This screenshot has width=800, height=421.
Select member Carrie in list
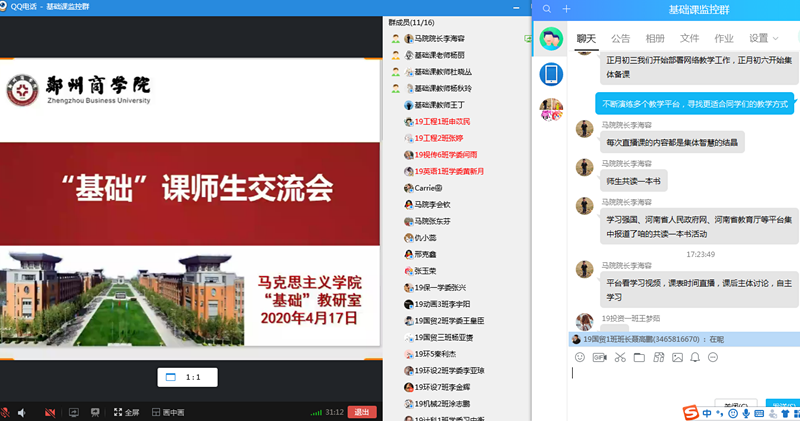428,188
